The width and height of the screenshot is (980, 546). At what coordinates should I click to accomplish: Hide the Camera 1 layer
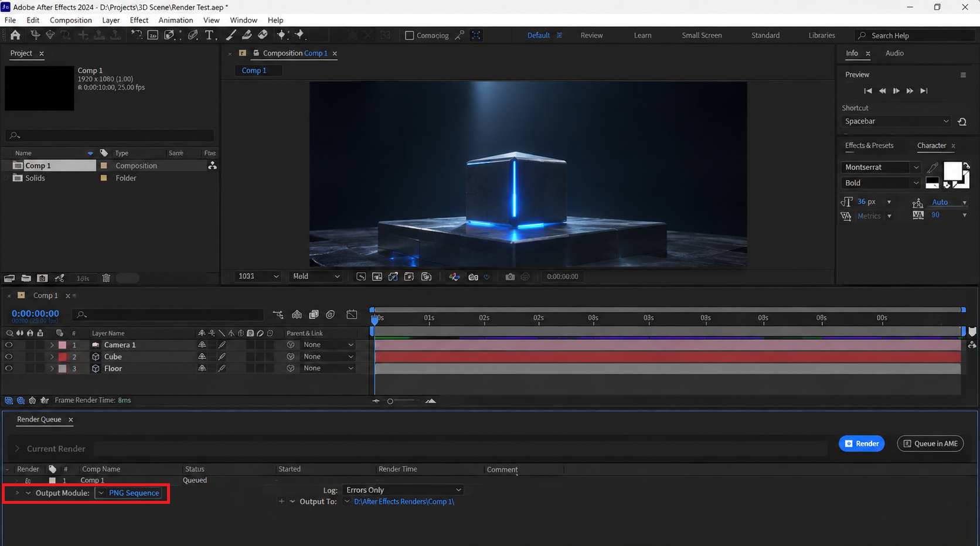[x=9, y=345]
